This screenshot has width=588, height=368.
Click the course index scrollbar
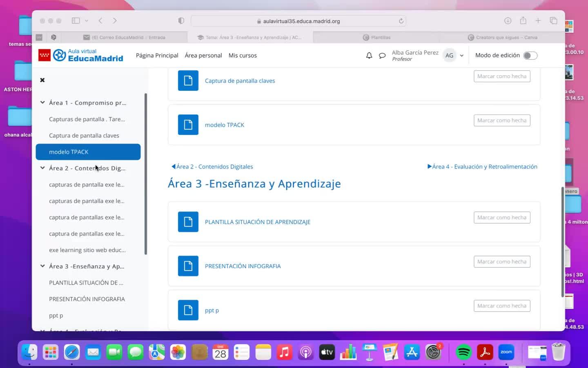(x=146, y=174)
